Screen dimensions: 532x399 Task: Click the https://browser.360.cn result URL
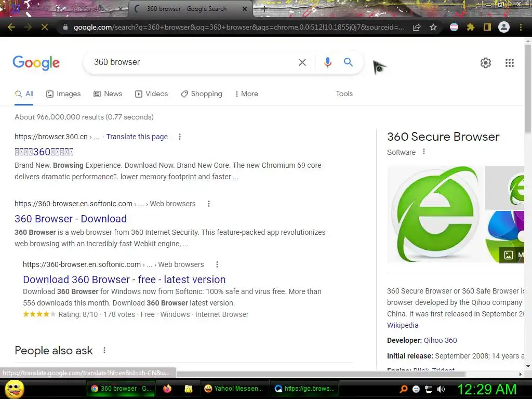[51, 137]
